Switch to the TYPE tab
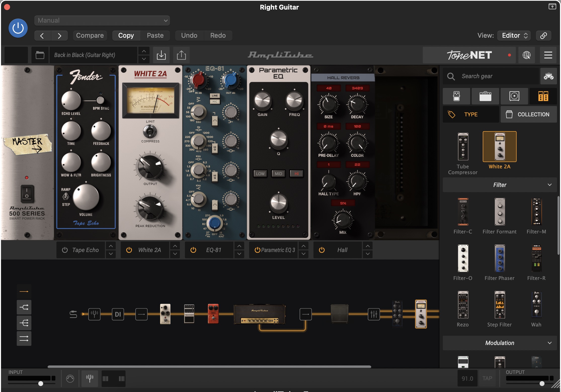The width and height of the screenshot is (561, 392). coord(471,114)
